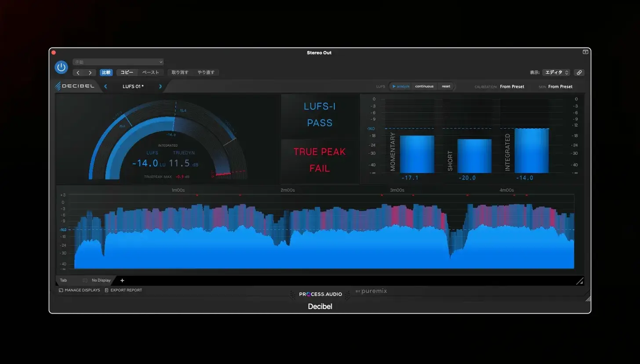Click the link chain icon
Viewport: 640px width, 364px height.
(x=579, y=73)
